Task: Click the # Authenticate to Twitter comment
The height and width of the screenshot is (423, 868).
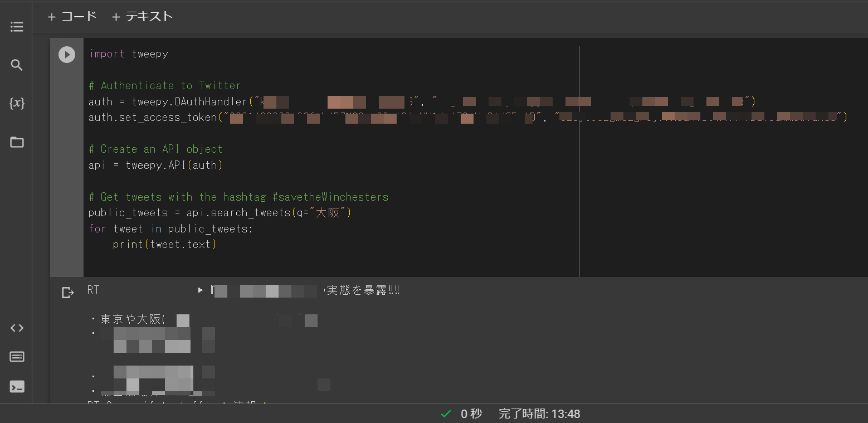Action: pyautogui.click(x=165, y=85)
